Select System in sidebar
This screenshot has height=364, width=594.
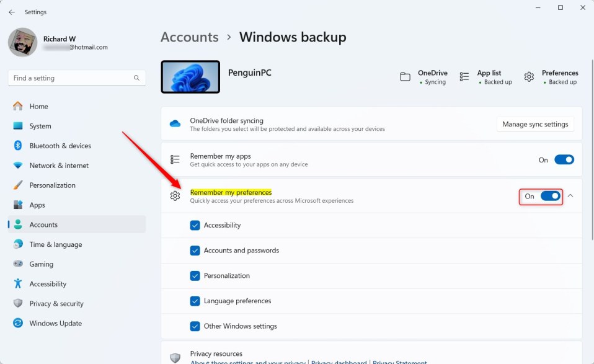(x=77, y=126)
